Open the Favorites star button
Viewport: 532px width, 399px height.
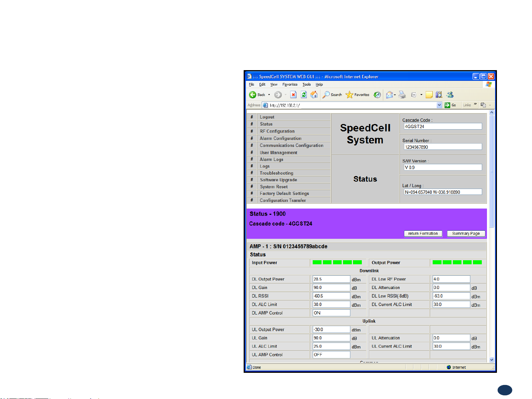click(x=357, y=95)
